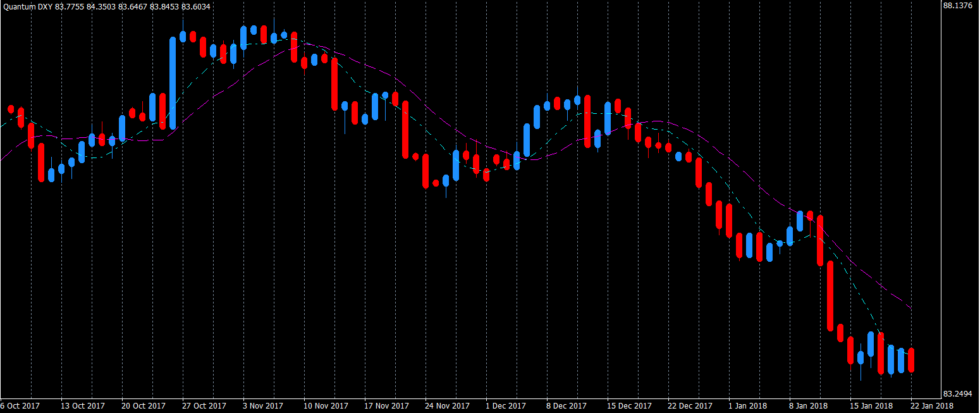Screen dimensions: 980x413
Task: Click the 22 Jan 2018 date label
Action: pos(931,405)
